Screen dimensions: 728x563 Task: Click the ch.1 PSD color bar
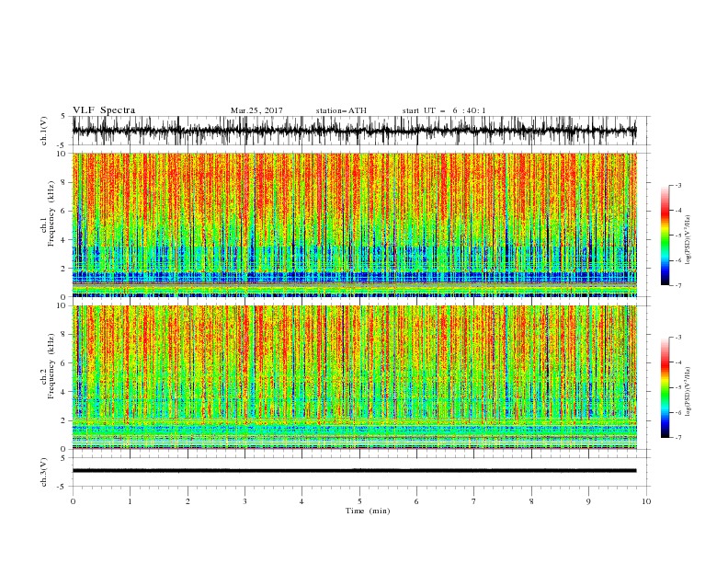pyautogui.click(x=665, y=236)
